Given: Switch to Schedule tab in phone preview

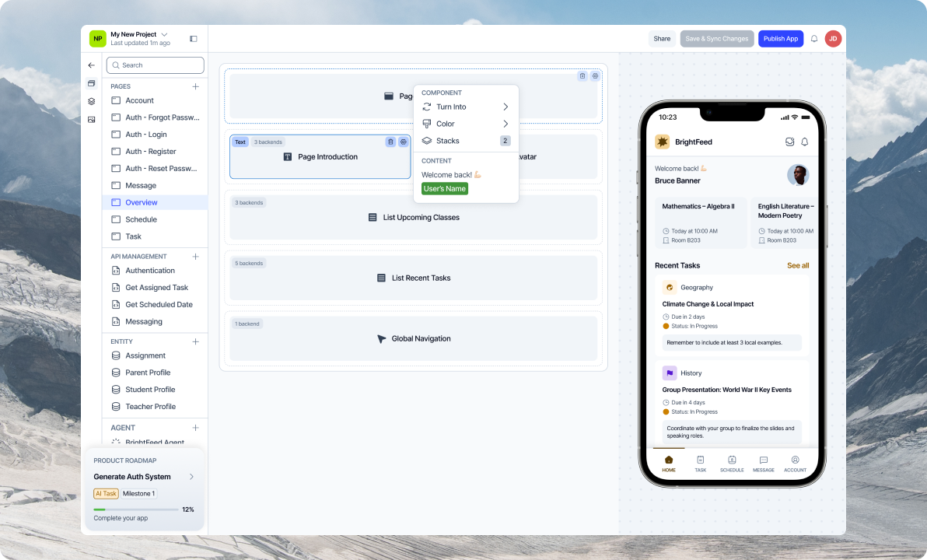Looking at the screenshot, I should tap(731, 464).
